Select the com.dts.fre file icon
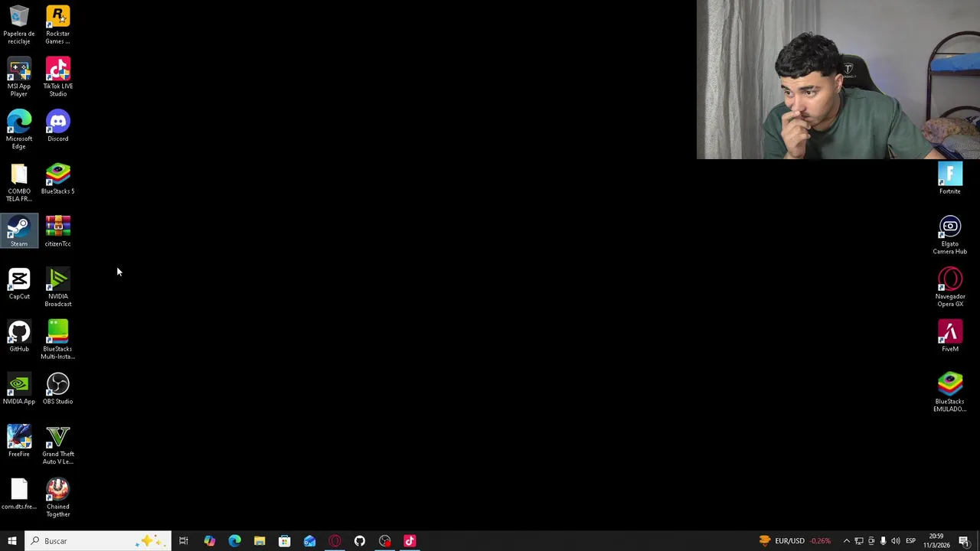The width and height of the screenshot is (980, 551). 19,495
